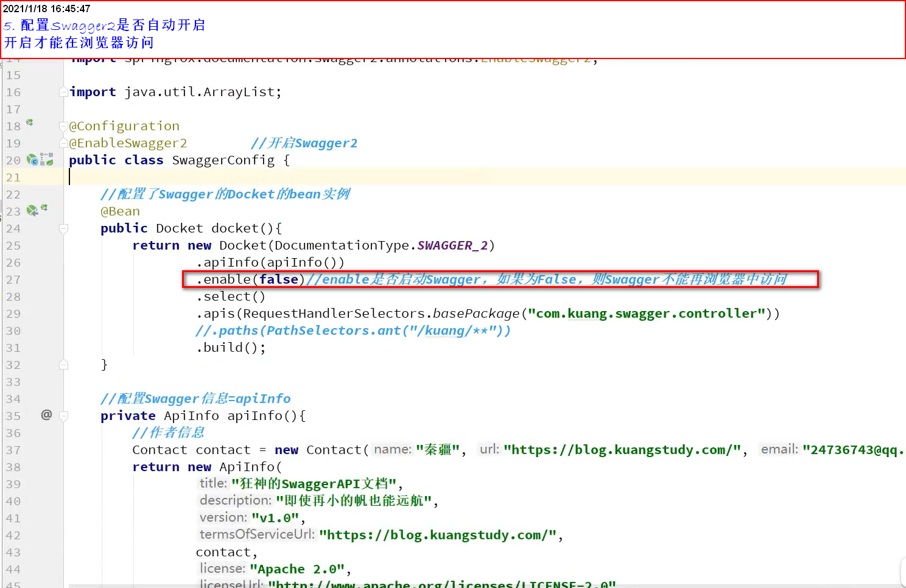Viewport: 906px width, 588px height.
Task: Collapse the apiInfo() method at line 35
Action: coord(63,416)
